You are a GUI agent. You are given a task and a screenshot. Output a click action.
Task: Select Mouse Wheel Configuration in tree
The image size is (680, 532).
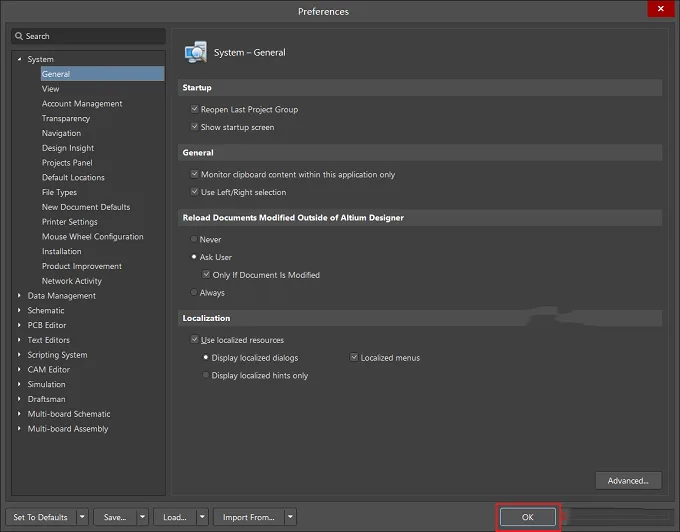click(x=92, y=237)
